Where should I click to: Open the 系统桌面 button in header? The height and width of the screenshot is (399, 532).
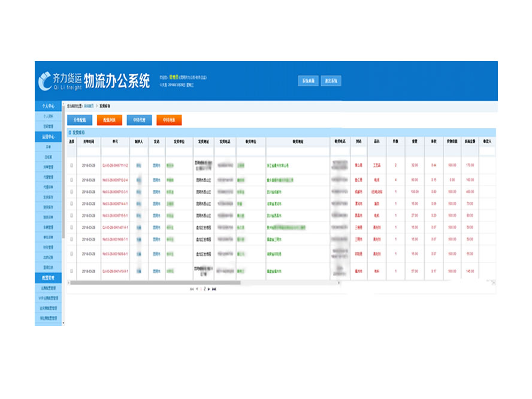point(308,81)
